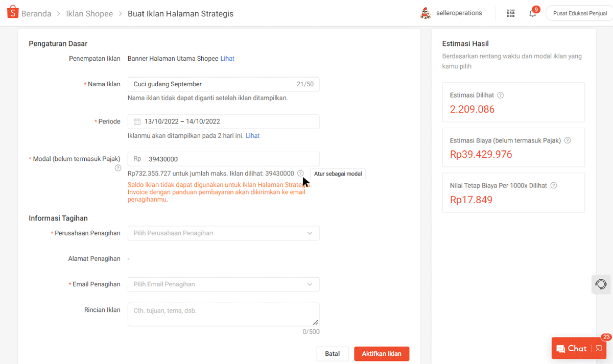Go back to Beranda via breadcrumb
Image resolution: width=613 pixels, height=364 pixels.
35,14
